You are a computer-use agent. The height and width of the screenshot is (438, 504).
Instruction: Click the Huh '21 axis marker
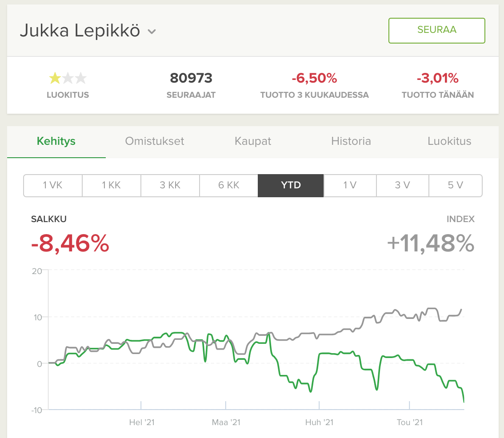(319, 422)
